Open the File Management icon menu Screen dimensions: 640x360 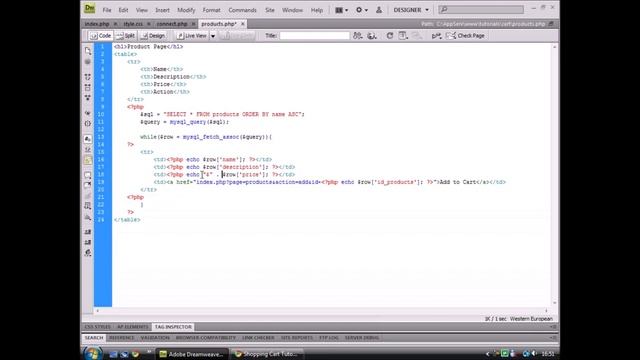(x=358, y=36)
